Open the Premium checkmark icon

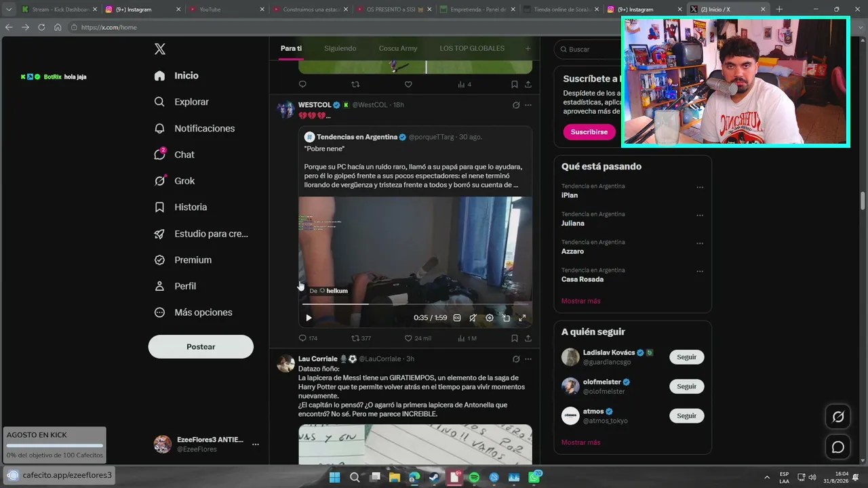click(x=160, y=260)
